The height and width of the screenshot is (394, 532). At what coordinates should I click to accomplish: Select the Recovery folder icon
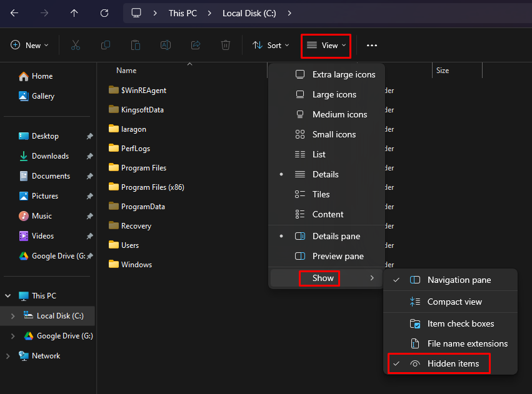click(114, 225)
